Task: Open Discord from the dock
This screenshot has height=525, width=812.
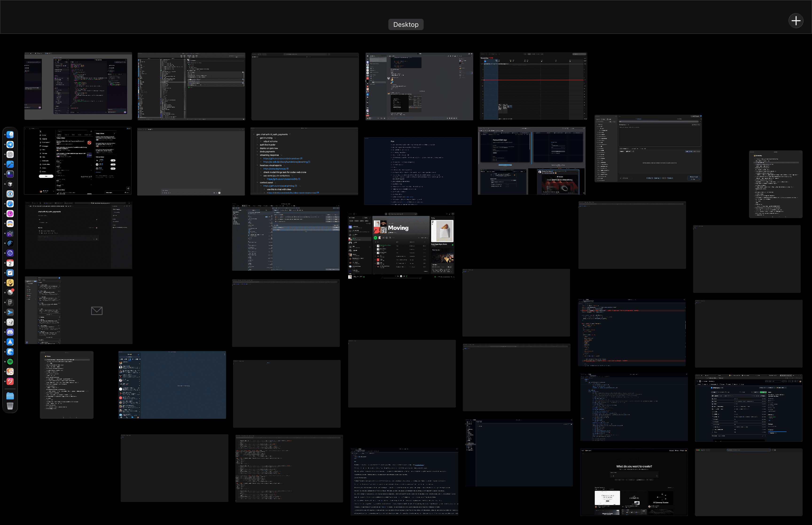Action: click(x=10, y=332)
